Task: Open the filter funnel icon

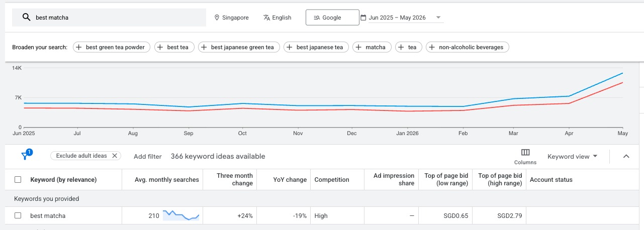Action: (x=26, y=156)
